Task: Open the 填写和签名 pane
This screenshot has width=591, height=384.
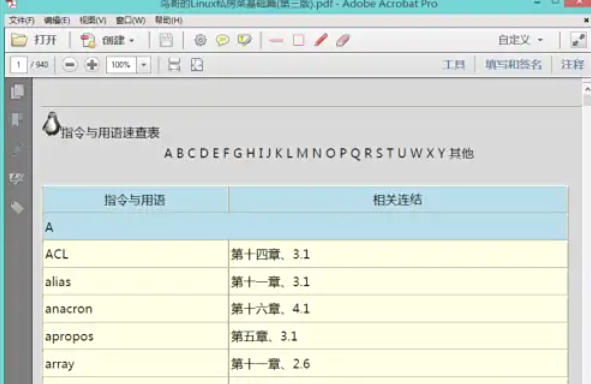Action: click(513, 64)
